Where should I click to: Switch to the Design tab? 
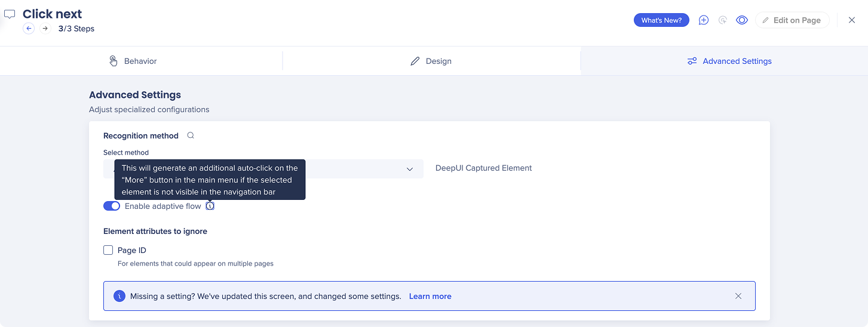(x=431, y=61)
